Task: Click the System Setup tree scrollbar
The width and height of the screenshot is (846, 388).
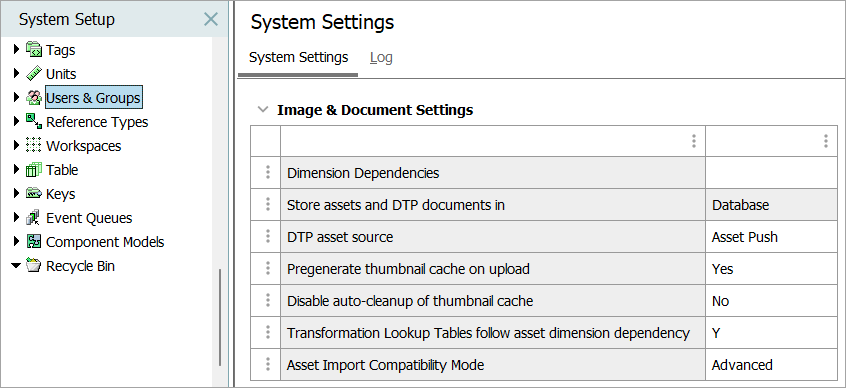Action: click(x=220, y=317)
